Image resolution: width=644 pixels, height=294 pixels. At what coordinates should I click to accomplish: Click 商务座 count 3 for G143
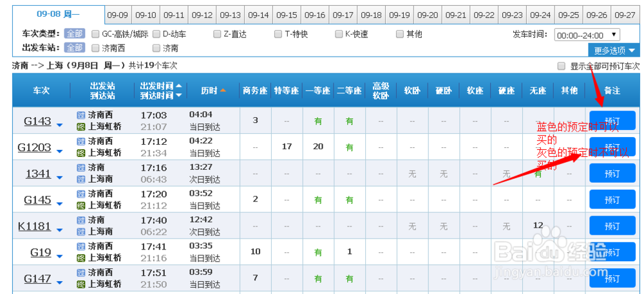[256, 120]
